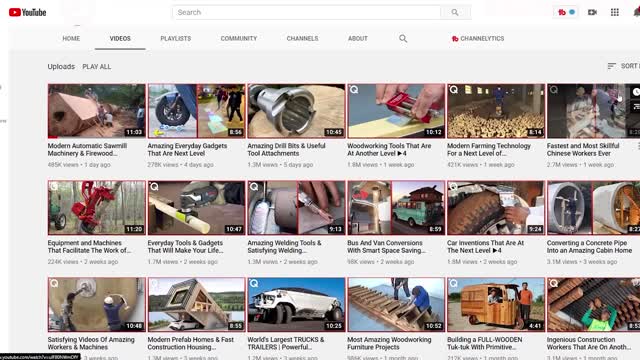Click the 1.3M views • 5 days ago text
Screen dimensions: 640x360
[280, 165]
